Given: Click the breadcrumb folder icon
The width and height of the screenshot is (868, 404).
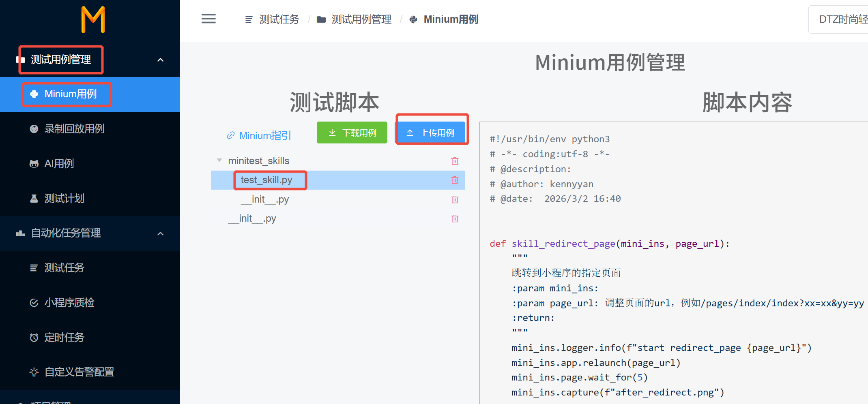Looking at the screenshot, I should 321,19.
